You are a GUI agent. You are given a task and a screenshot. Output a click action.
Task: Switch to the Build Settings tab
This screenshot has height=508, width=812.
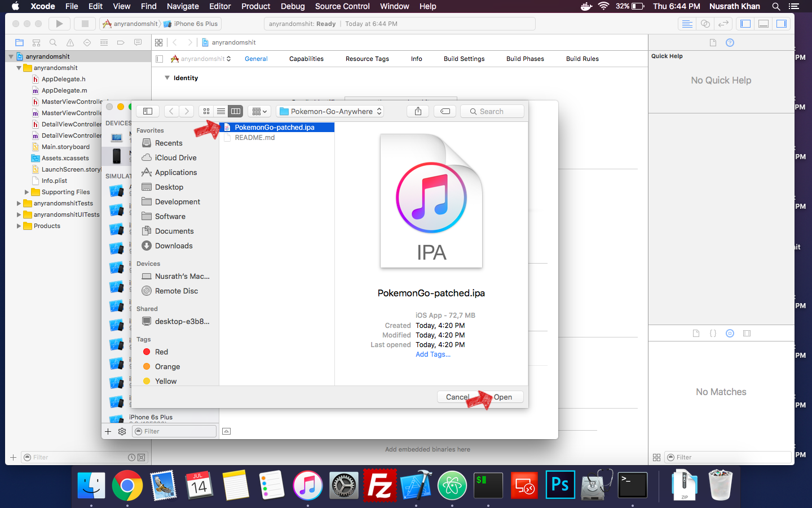(464, 59)
